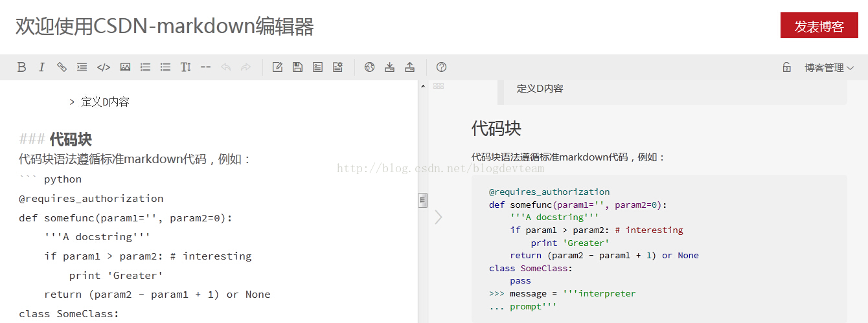Export the file using the upload-arrow icon
This screenshot has height=323, width=868.
(x=409, y=67)
